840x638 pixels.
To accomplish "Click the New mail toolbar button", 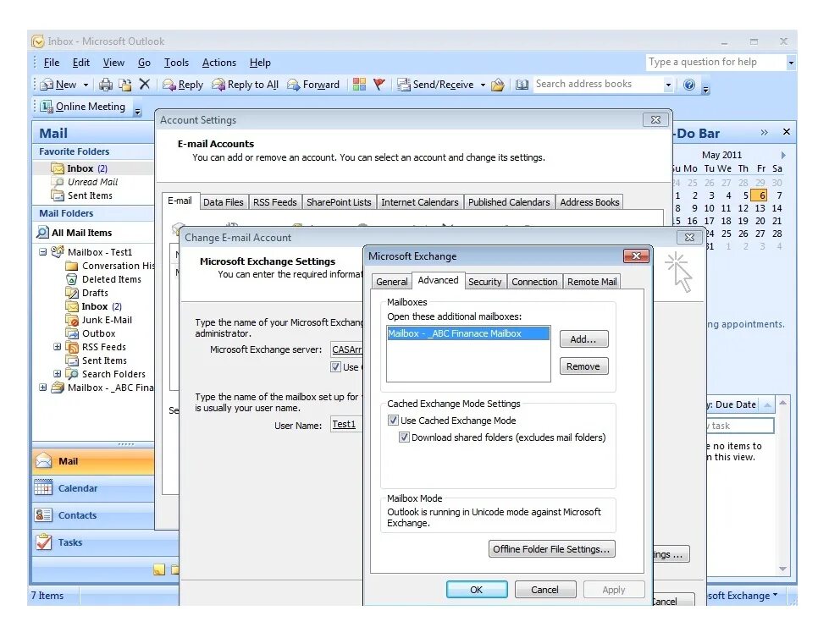I will [58, 85].
